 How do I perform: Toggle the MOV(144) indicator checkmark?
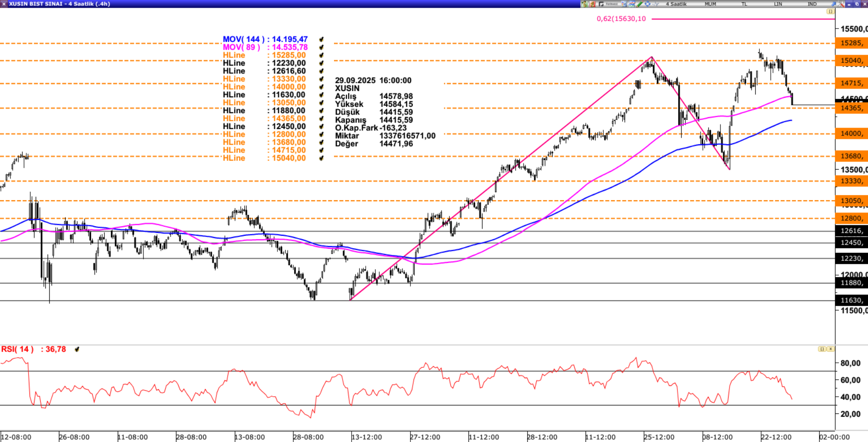321,40
